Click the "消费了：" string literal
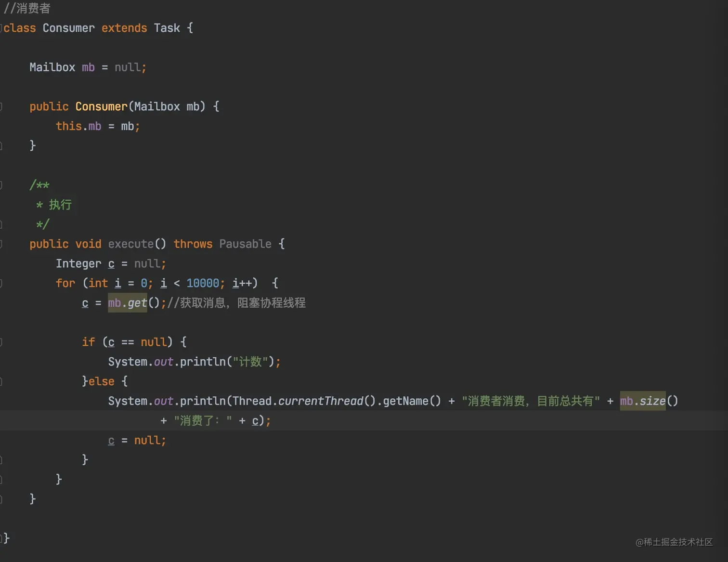 pos(203,421)
